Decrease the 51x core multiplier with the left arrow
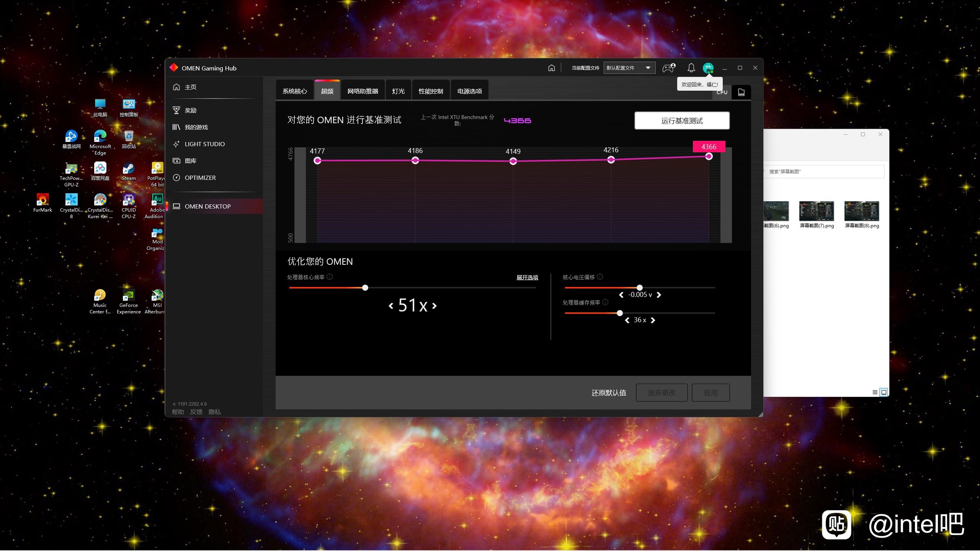Image resolution: width=980 pixels, height=551 pixels. pos(391,306)
